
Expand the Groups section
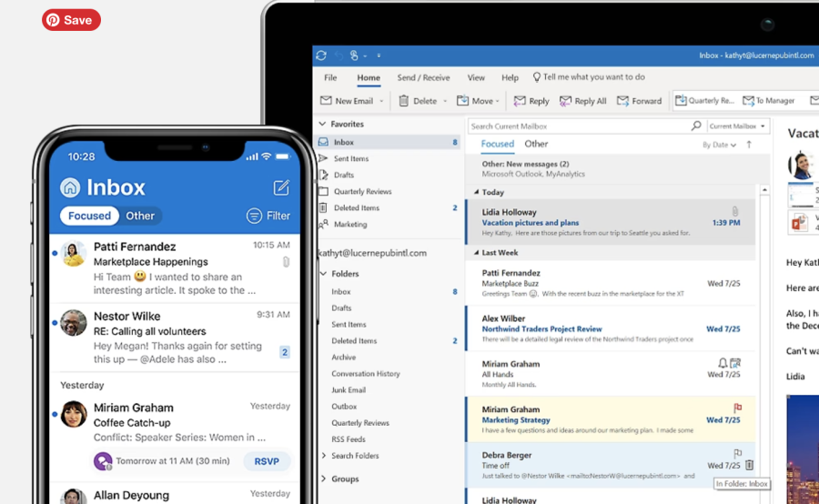(323, 479)
